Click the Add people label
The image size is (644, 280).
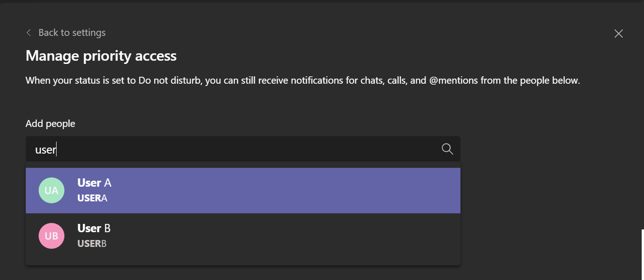50,123
